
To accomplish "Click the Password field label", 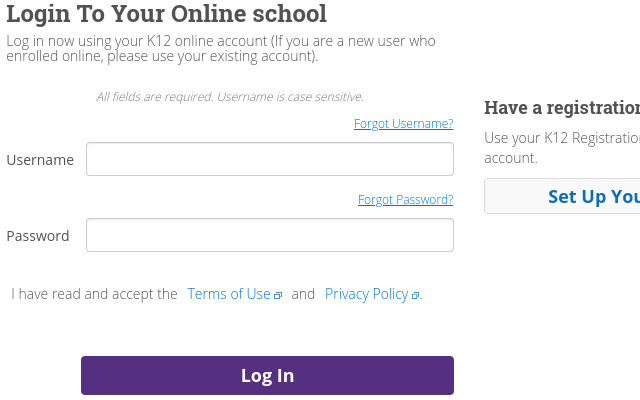I will pos(38,236).
